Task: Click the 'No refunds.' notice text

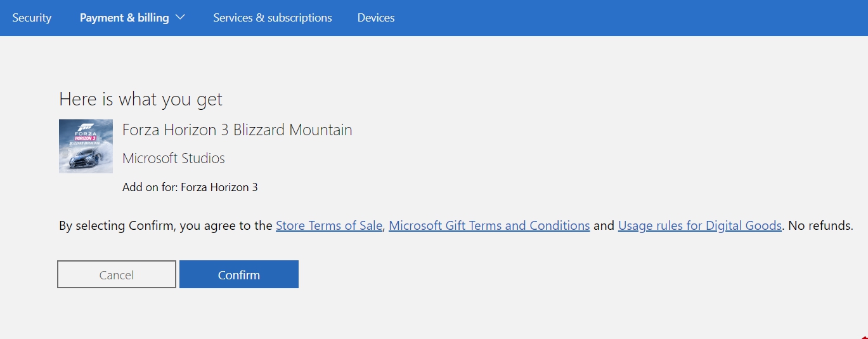Action: [821, 225]
